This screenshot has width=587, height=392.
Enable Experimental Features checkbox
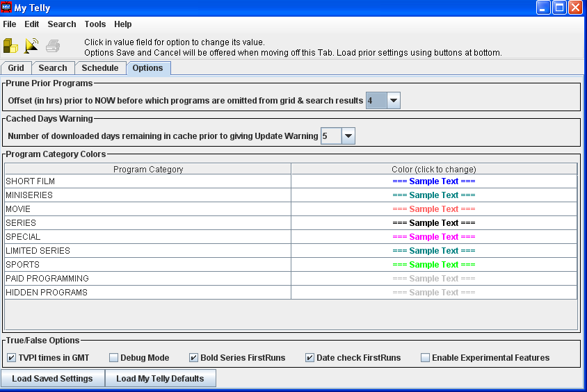click(426, 358)
